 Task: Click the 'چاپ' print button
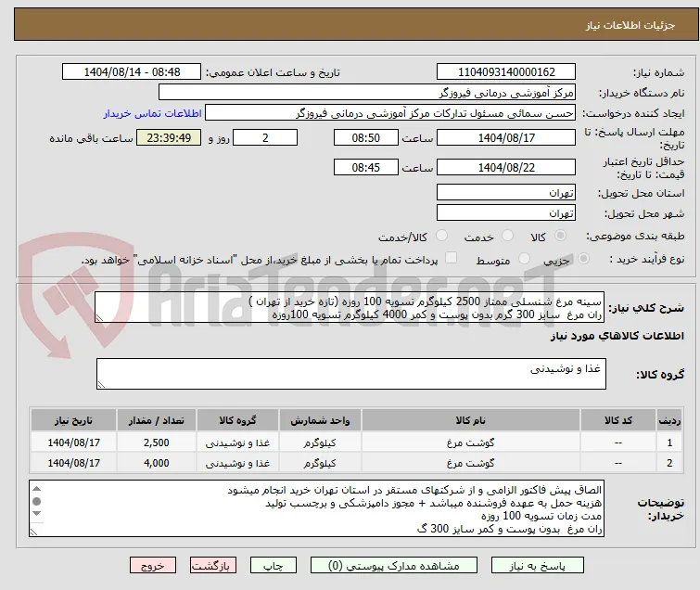click(x=274, y=566)
